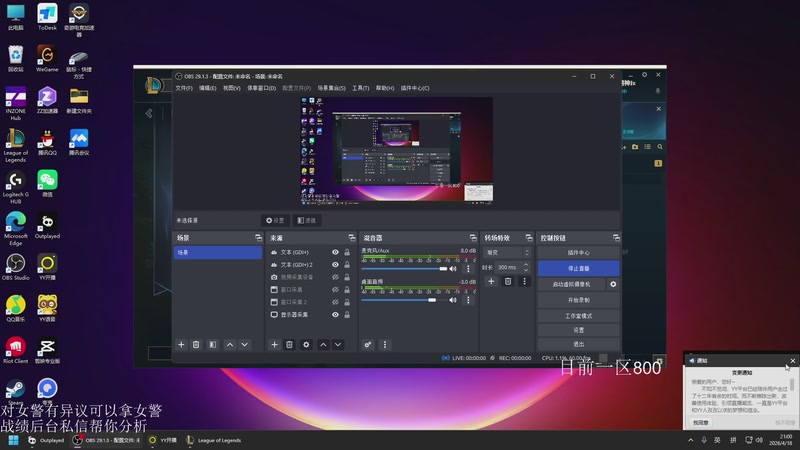
Task: Open 插件中心 button in controls
Action: click(x=579, y=253)
